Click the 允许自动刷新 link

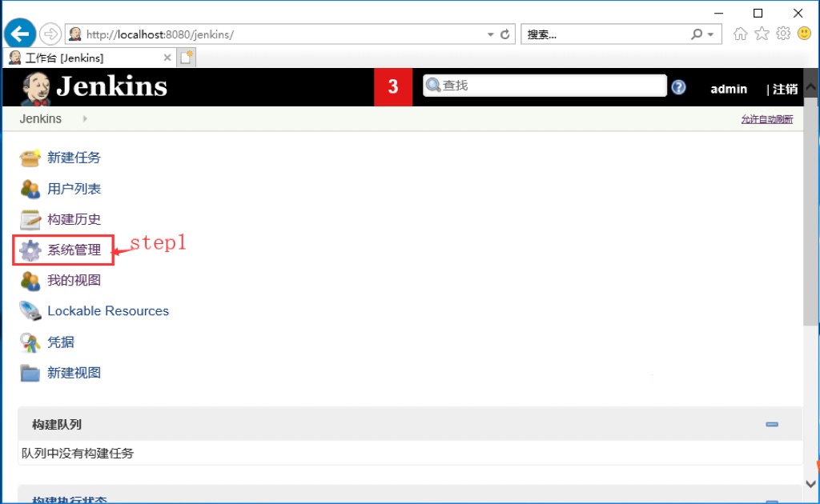[x=767, y=120]
